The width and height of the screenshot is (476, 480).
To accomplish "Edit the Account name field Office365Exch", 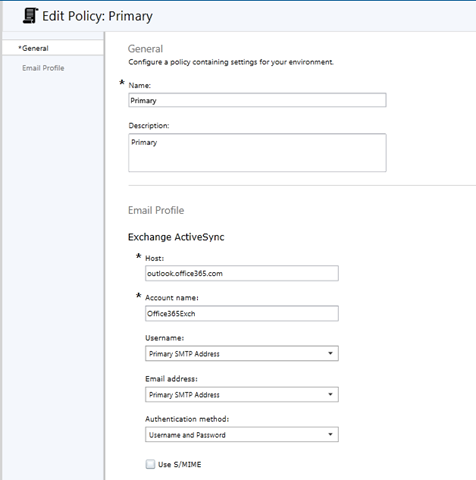I will coord(242,313).
